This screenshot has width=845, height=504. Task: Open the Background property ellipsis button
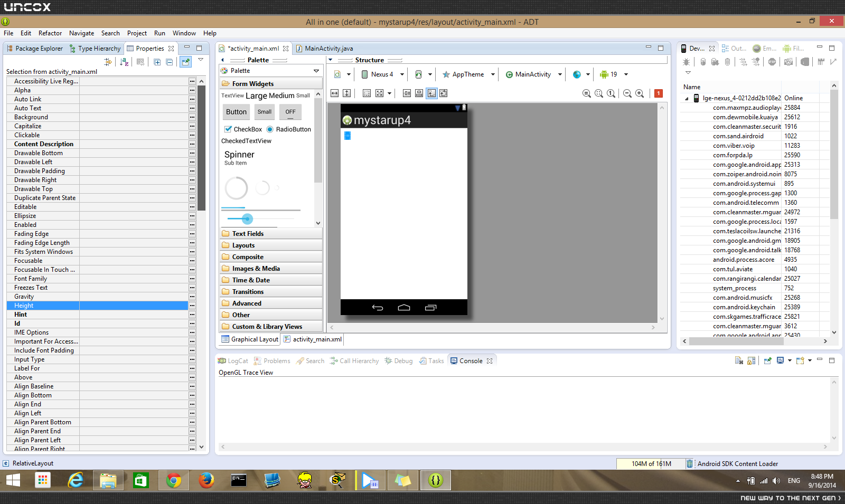[x=192, y=117]
